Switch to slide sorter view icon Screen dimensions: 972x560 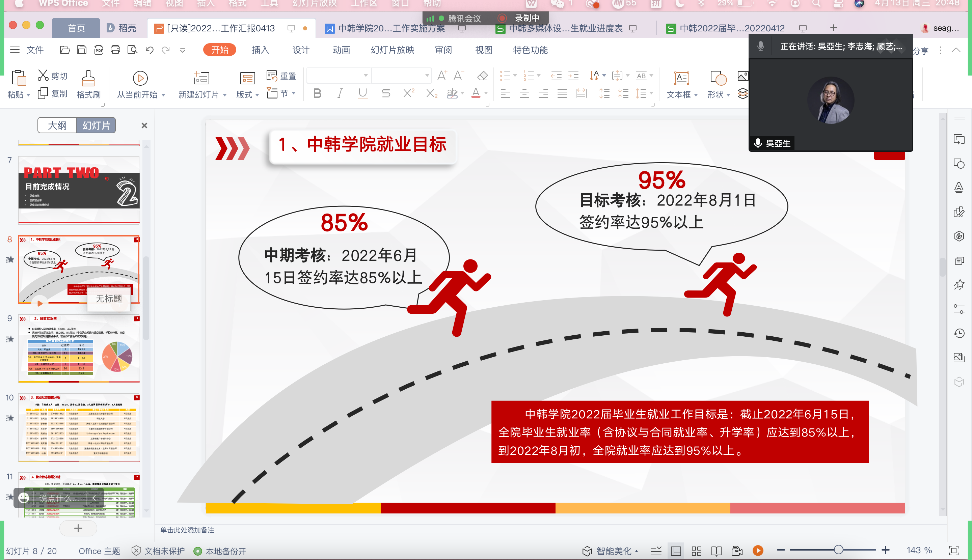(697, 551)
